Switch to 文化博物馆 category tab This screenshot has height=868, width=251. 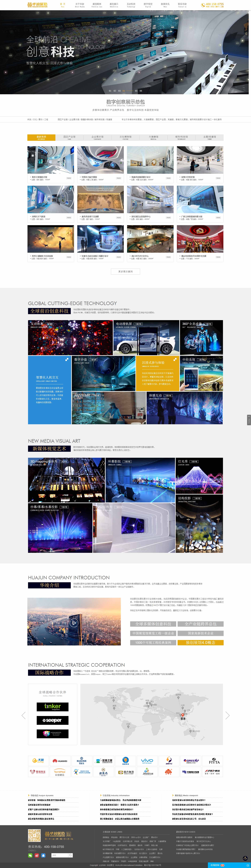pyautogui.click(x=126, y=137)
